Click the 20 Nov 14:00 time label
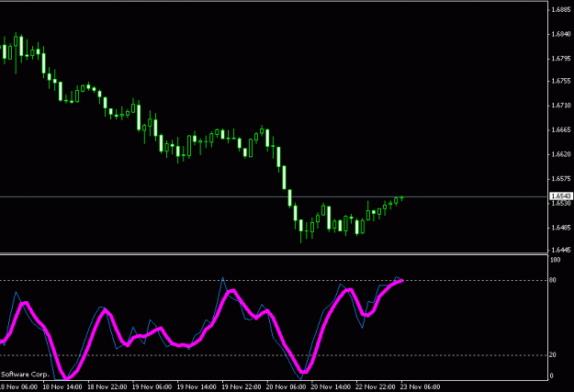Image resolution: width=574 pixels, height=392 pixels. click(331, 386)
